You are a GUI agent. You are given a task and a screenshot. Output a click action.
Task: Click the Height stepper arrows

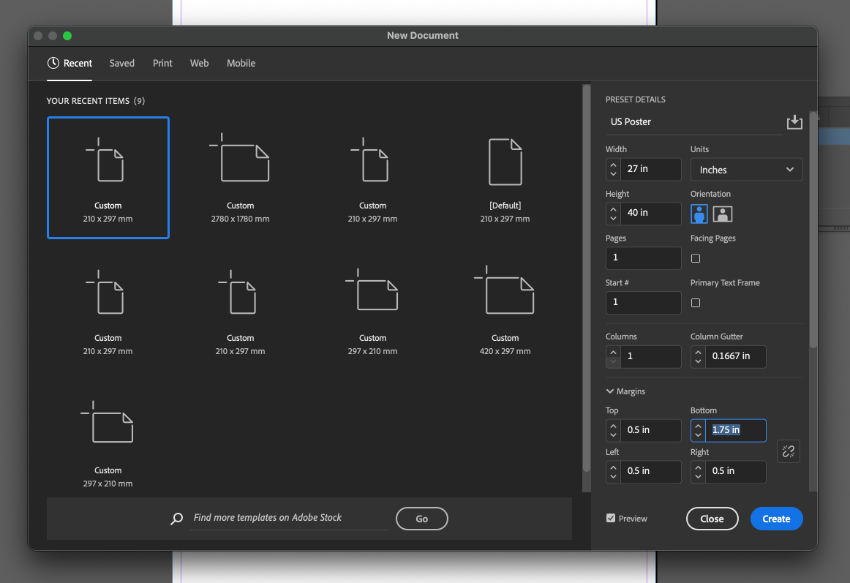point(613,213)
